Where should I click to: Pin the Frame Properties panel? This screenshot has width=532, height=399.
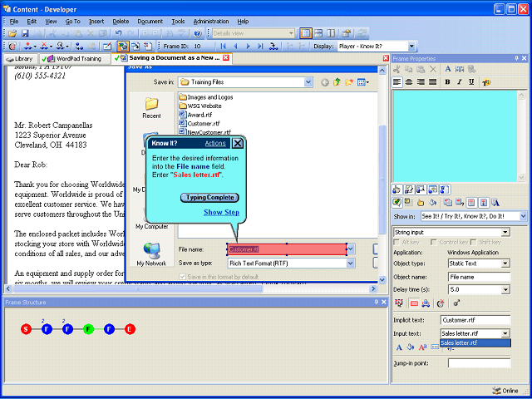[516, 58]
